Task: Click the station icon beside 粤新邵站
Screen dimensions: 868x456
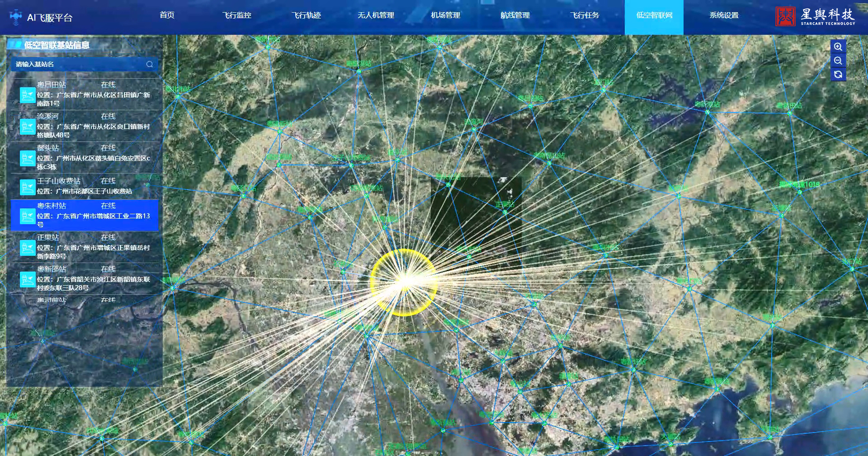Action: (28, 279)
